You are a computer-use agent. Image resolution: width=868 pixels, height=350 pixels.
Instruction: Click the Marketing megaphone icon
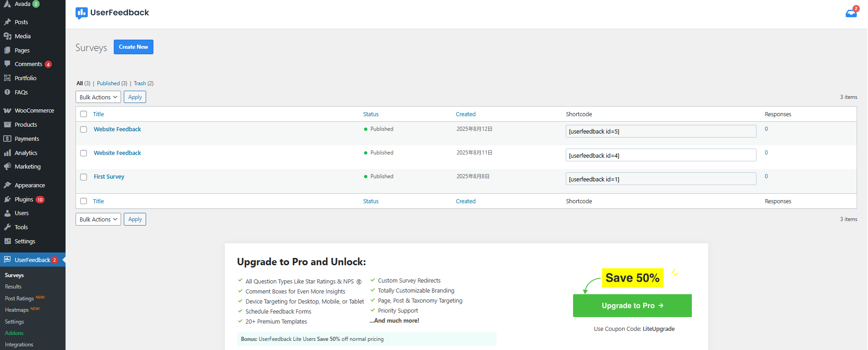[x=7, y=167]
